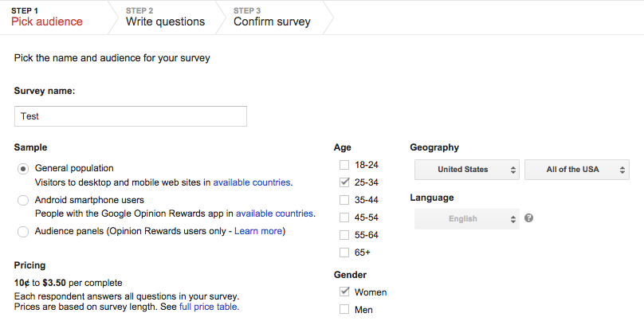Open the full price table link

pyautogui.click(x=209, y=306)
